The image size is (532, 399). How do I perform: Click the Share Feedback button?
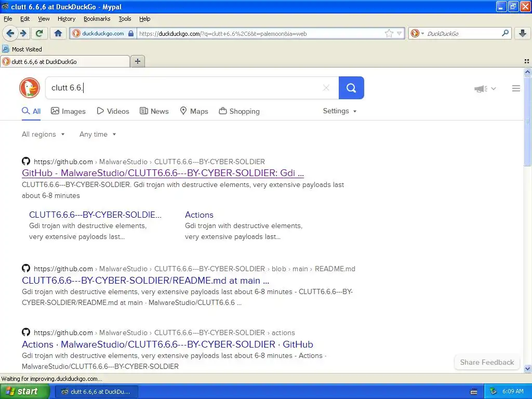pos(487,362)
